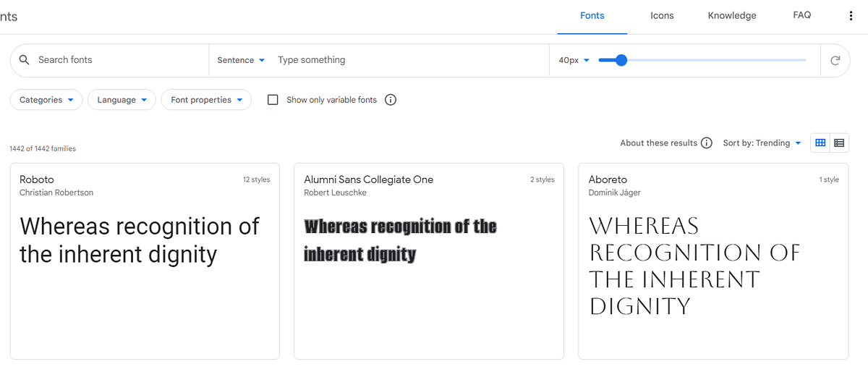Click designer name Christian Robertson
Screen dimensions: 868x372
point(56,193)
